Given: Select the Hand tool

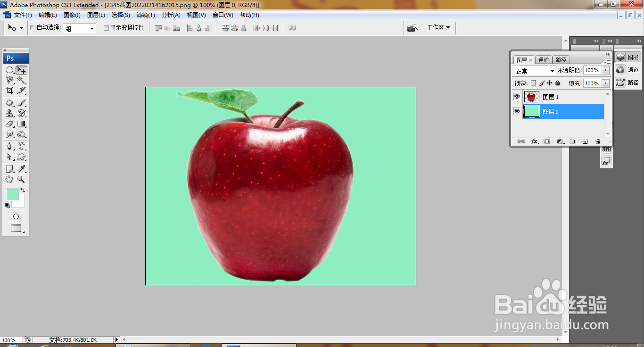Looking at the screenshot, I should [9, 179].
